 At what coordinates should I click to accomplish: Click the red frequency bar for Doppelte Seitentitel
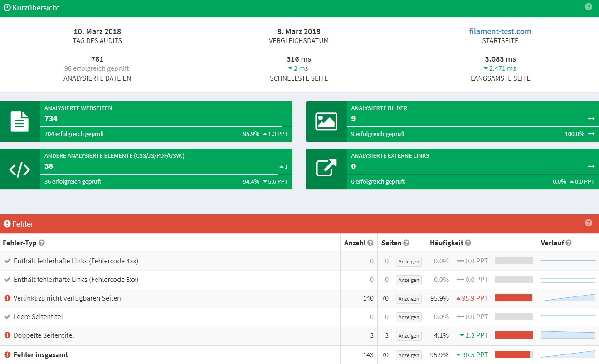pos(514,335)
